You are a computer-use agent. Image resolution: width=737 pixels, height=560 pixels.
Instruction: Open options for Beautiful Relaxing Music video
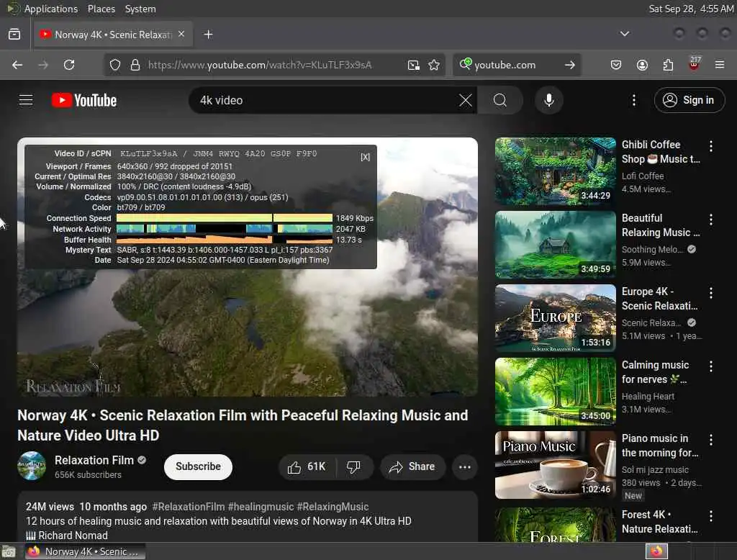point(710,219)
